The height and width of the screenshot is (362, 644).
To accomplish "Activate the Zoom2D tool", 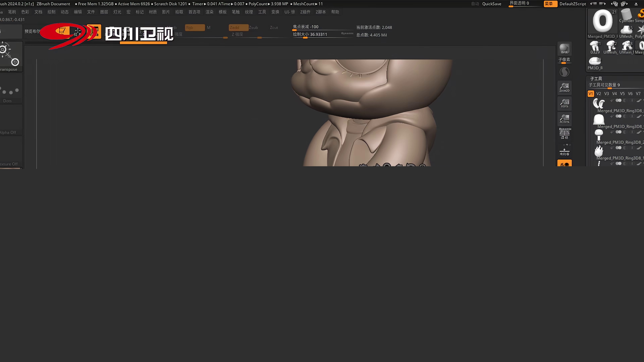I will click(x=564, y=87).
